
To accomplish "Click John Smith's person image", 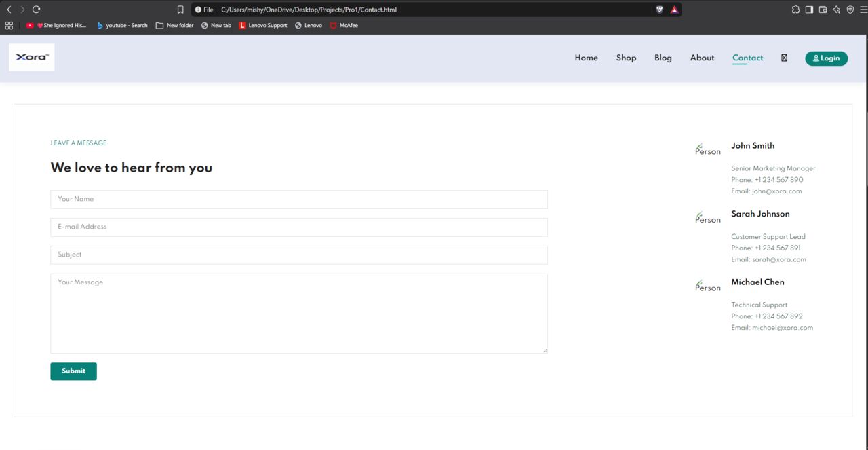I will pos(708,149).
